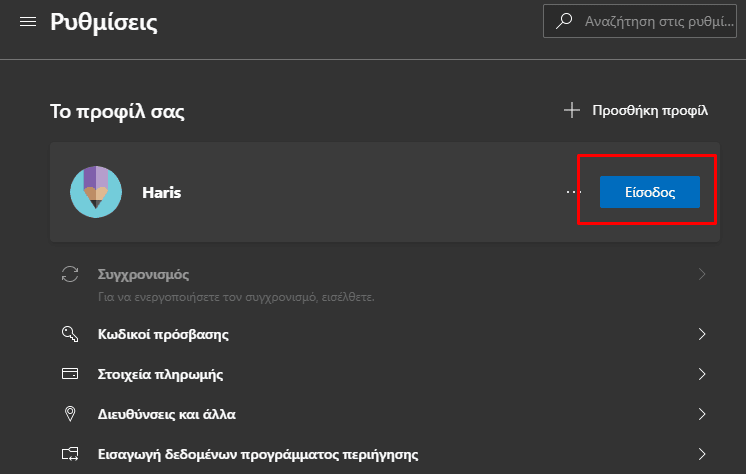The width and height of the screenshot is (746, 474).
Task: Expand Στοιχεία πληρωμής using its chevron
Action: click(x=702, y=375)
